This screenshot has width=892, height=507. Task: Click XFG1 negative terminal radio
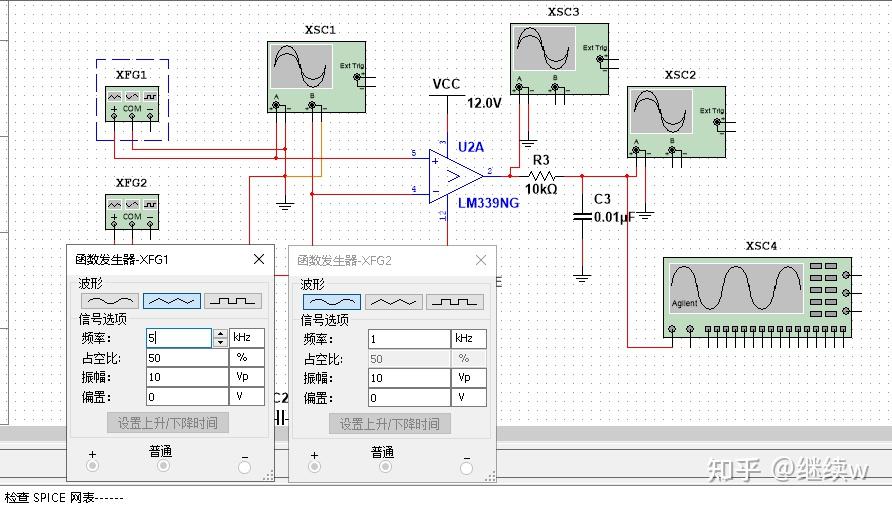245,467
